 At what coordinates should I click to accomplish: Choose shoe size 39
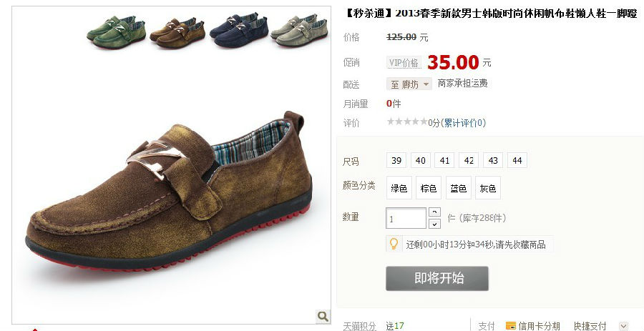coord(396,160)
